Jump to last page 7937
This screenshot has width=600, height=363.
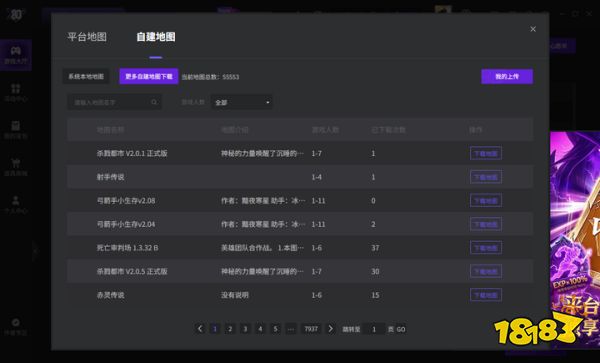[311, 329]
